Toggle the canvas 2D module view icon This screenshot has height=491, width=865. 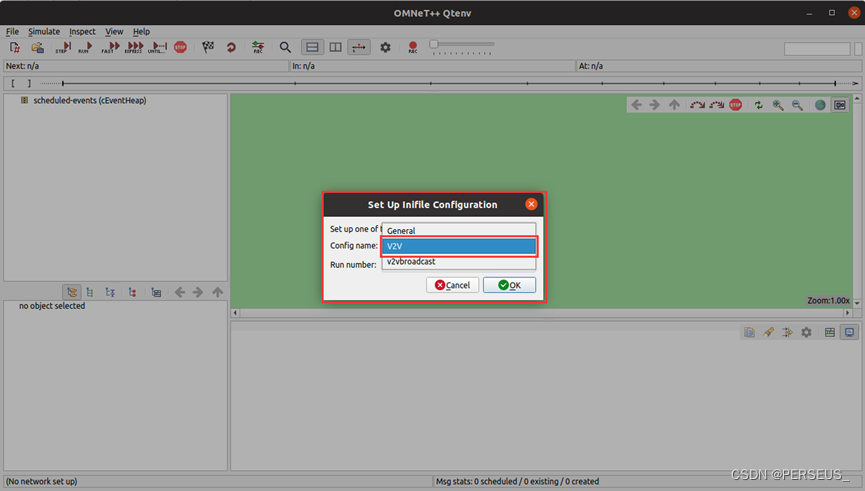(x=840, y=105)
